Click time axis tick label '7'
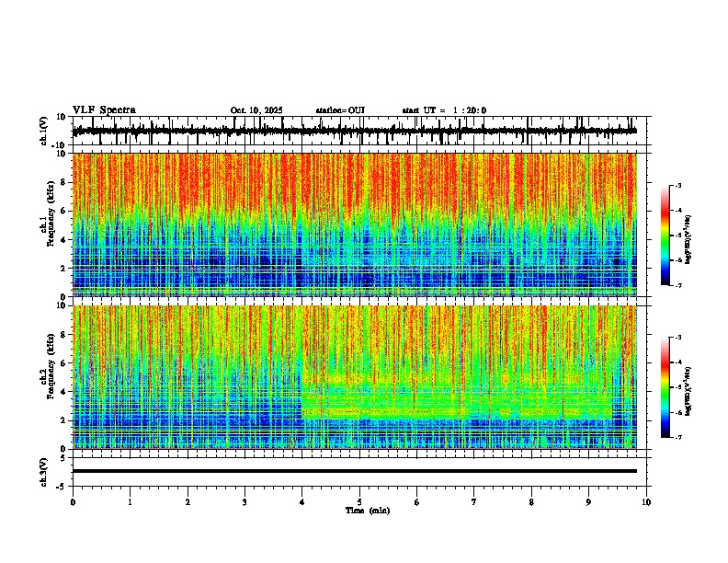The height and width of the screenshot is (563, 728). click(474, 502)
